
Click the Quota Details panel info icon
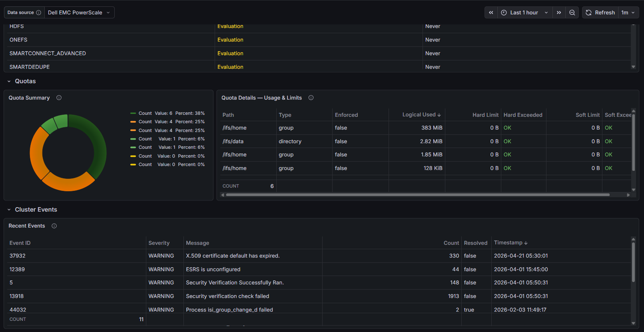click(x=311, y=98)
